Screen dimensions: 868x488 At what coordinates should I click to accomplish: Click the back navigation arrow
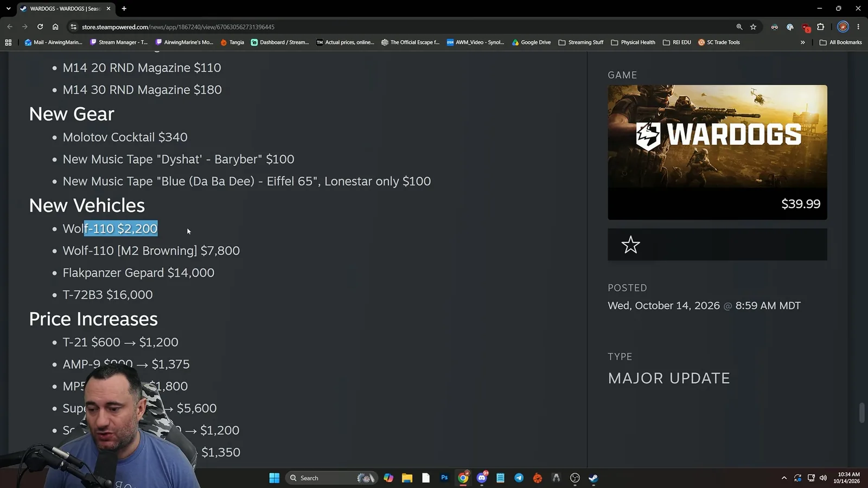point(10,27)
